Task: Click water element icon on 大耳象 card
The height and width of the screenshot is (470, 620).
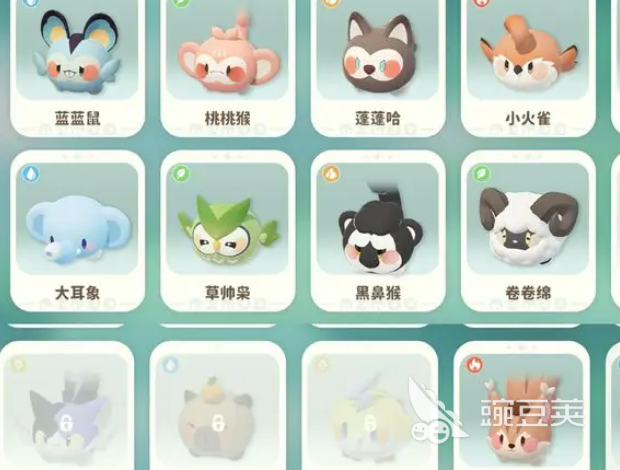Action: pyautogui.click(x=30, y=174)
